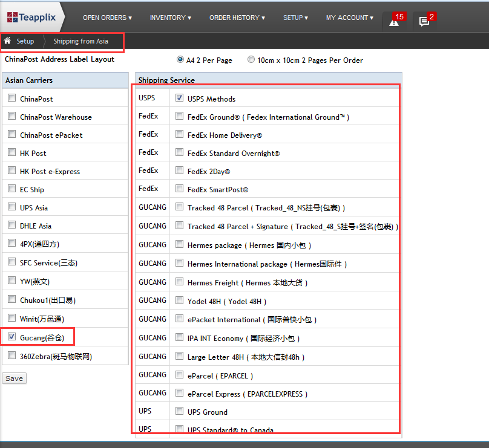This screenshot has width=489, height=448.
Task: Click GUCANG cell beside Yodel 48H
Action: 153,300
